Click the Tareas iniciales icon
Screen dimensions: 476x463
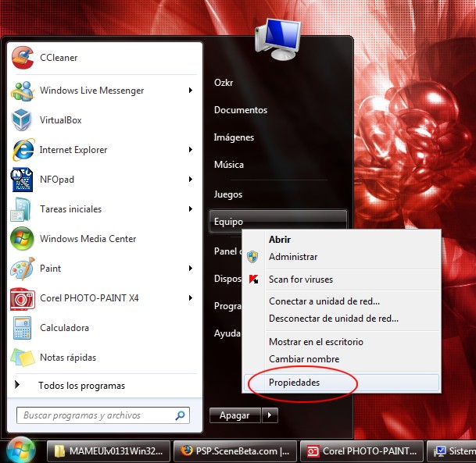pos(20,209)
